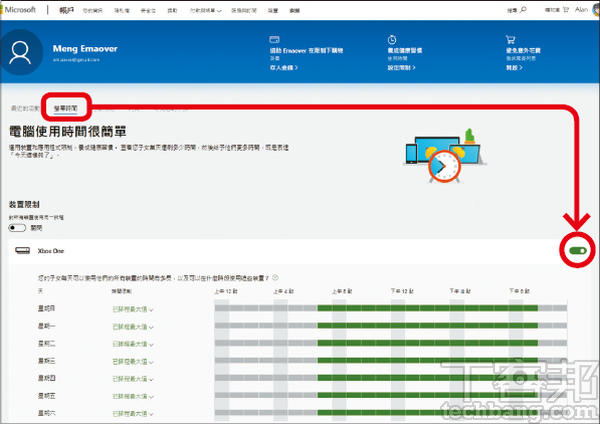Click the 星期日 day label
The image size is (600, 424).
pyautogui.click(x=46, y=308)
